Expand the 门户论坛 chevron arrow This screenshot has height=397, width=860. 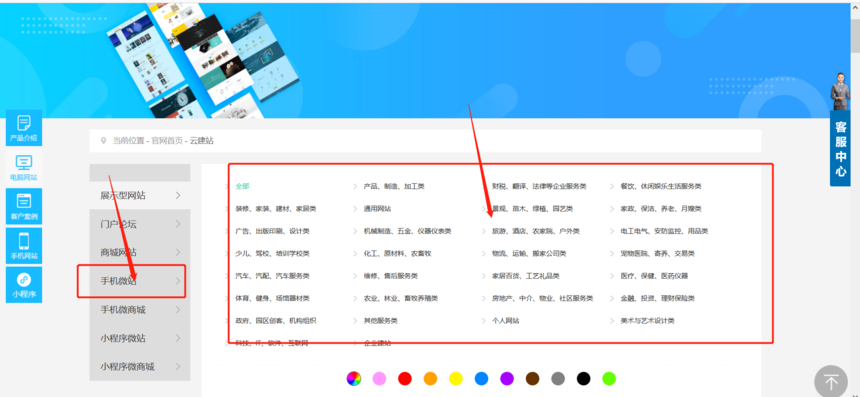pyautogui.click(x=178, y=224)
